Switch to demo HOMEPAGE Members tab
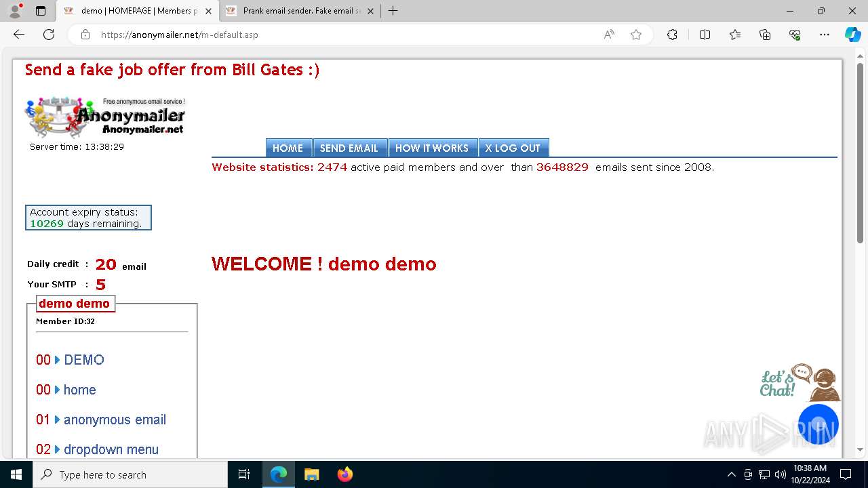Viewport: 868px width, 488px height. pos(138,11)
